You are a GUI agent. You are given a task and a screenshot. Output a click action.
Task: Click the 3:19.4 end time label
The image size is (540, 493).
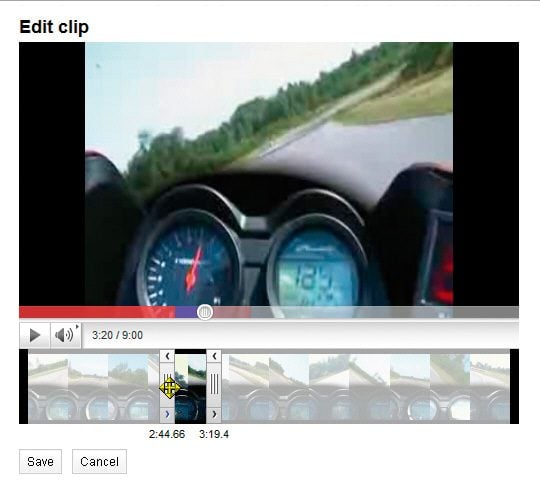tap(214, 434)
